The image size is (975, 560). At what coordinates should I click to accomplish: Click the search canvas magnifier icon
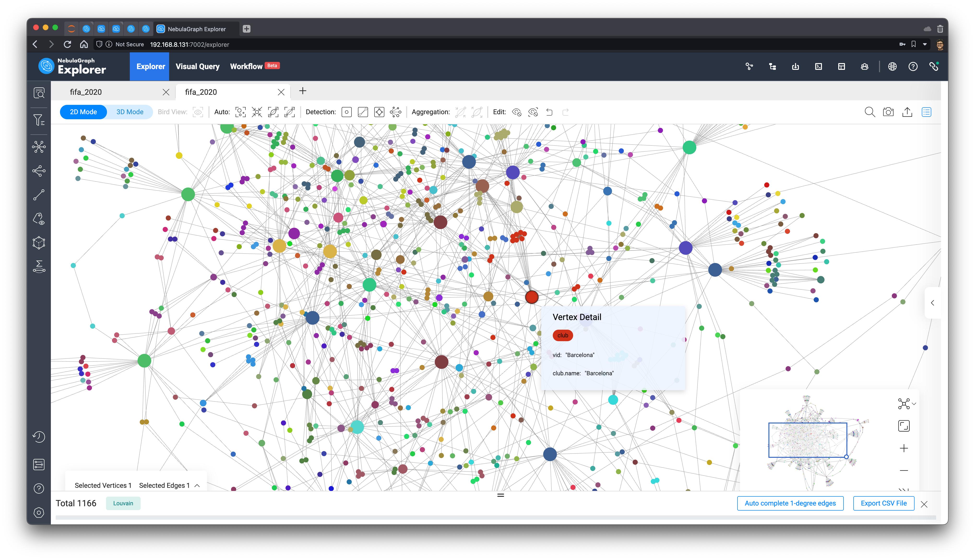pyautogui.click(x=870, y=112)
